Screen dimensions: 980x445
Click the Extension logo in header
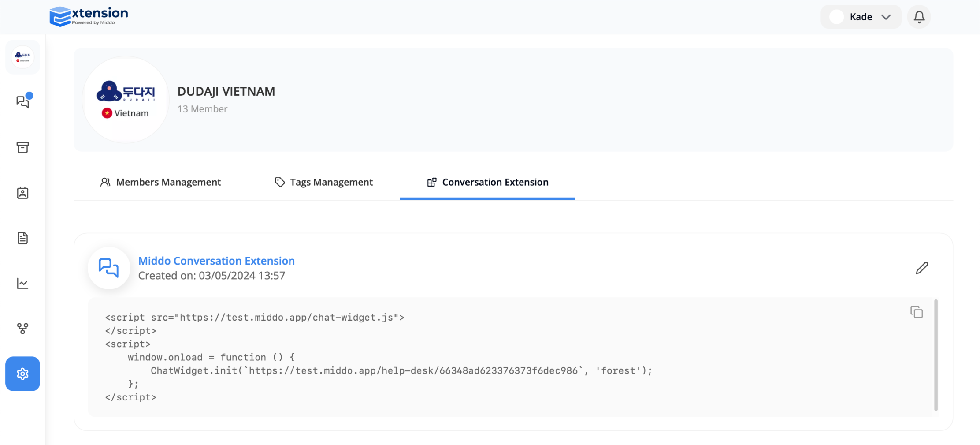[x=89, y=16]
